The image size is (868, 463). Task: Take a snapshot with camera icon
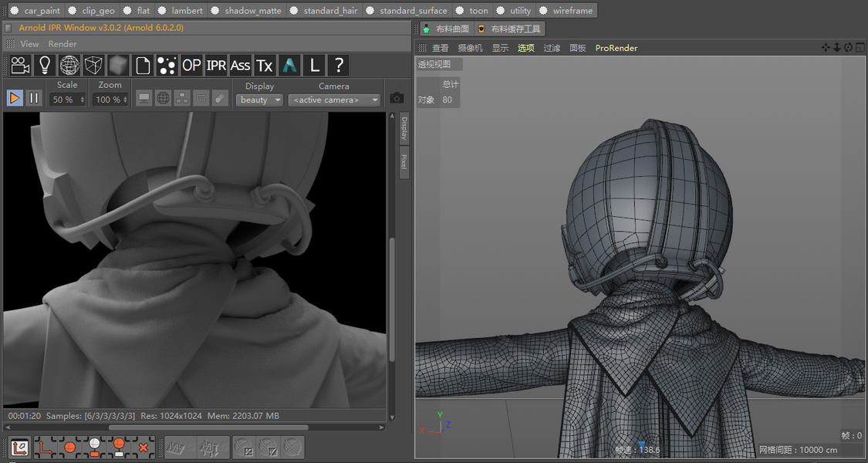397,98
